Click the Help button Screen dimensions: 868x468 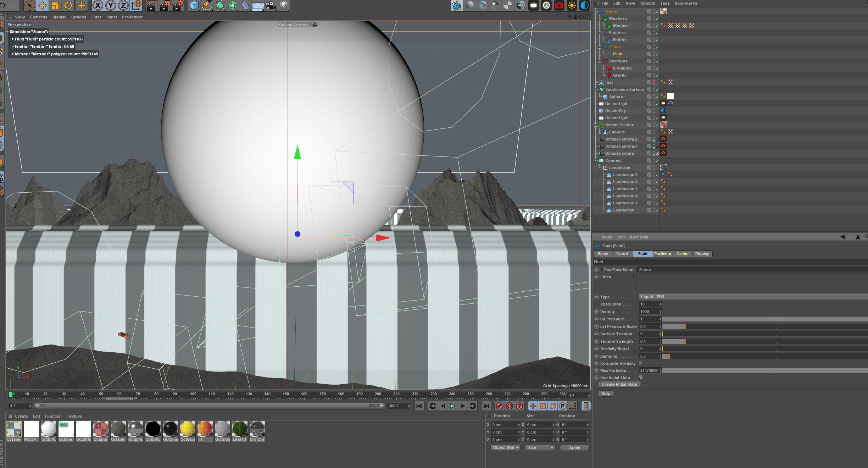pos(606,393)
